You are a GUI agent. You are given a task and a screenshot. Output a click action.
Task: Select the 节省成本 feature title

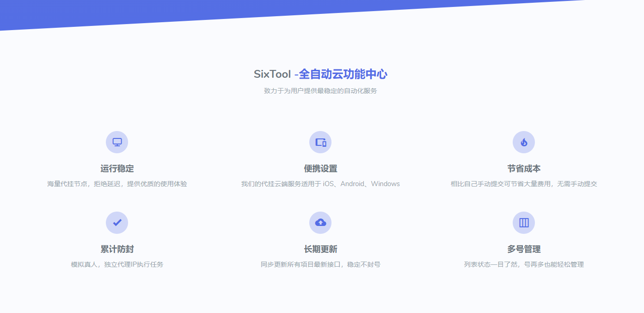(524, 169)
